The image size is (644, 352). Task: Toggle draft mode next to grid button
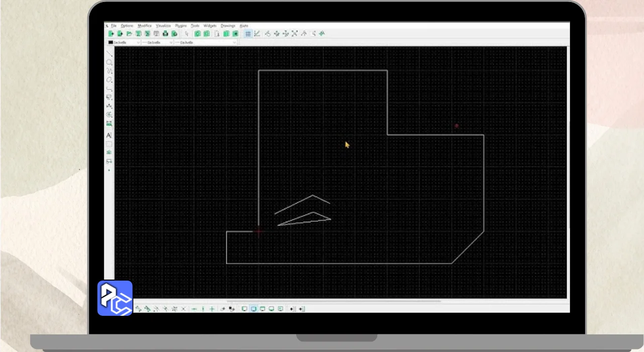[257, 34]
